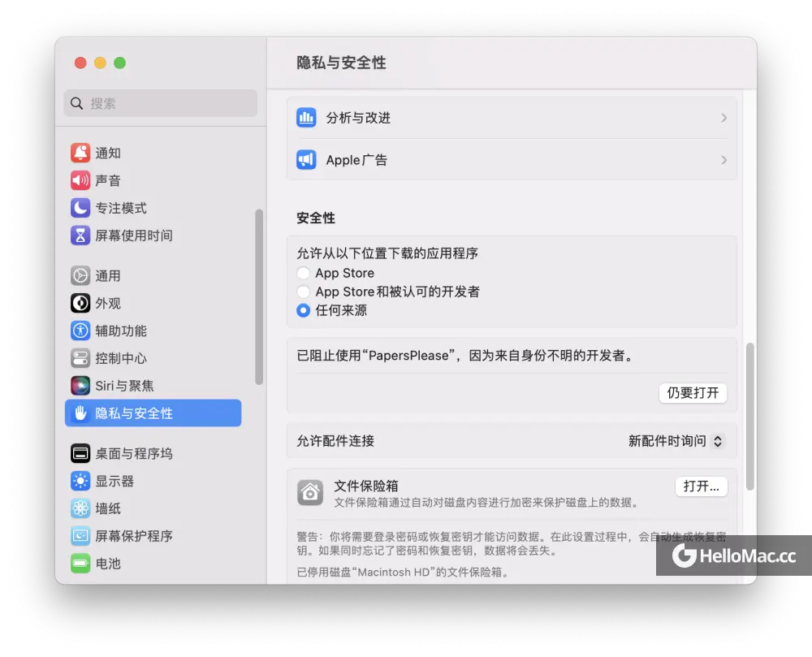812x657 pixels.
Task: Click the 仍要打开 button
Action: tap(693, 393)
